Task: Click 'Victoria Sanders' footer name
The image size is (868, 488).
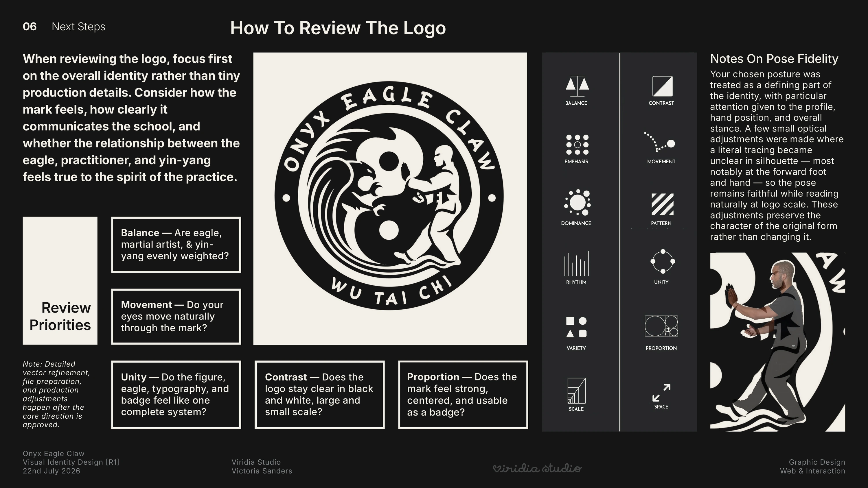Action: 262,471
